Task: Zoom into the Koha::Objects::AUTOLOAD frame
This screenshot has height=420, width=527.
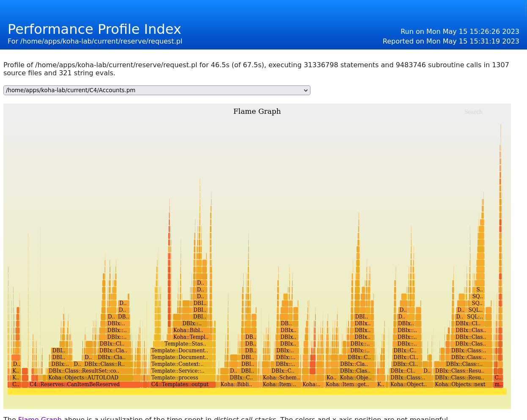Action: pos(83,378)
